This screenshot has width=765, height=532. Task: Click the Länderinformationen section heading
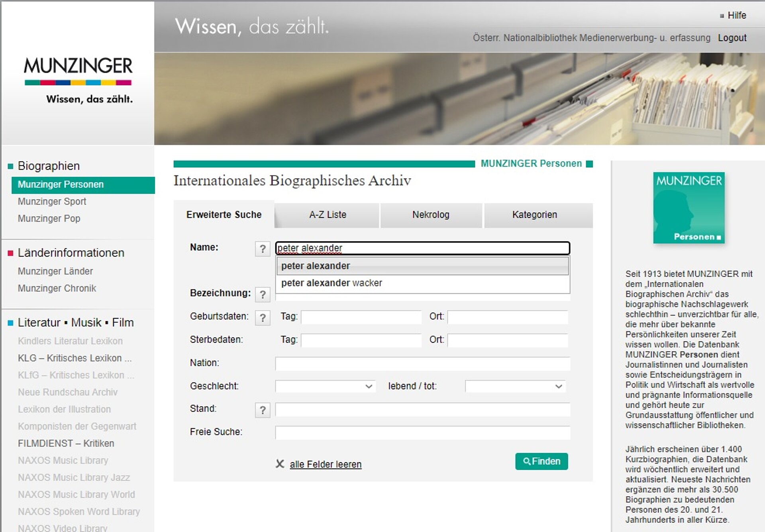[71, 253]
